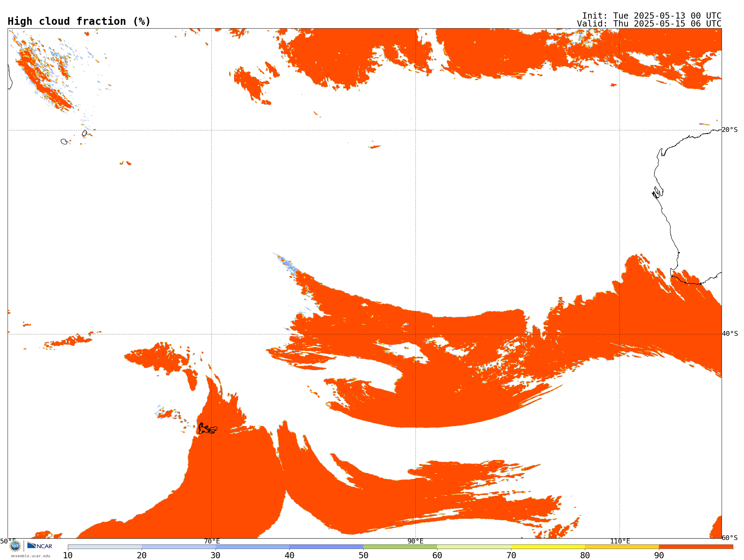744x560 pixels.
Task: Click the NCAR logo
Action: pyautogui.click(x=40, y=546)
